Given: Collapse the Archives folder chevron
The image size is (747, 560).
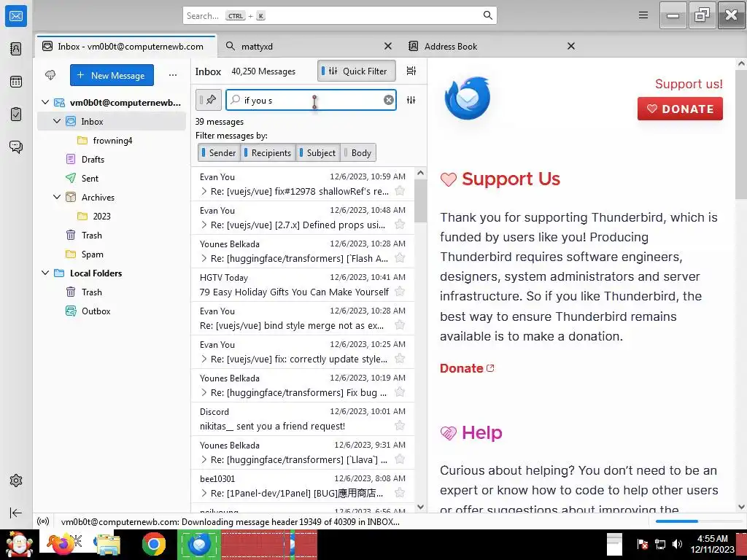Looking at the screenshot, I should pos(57,197).
